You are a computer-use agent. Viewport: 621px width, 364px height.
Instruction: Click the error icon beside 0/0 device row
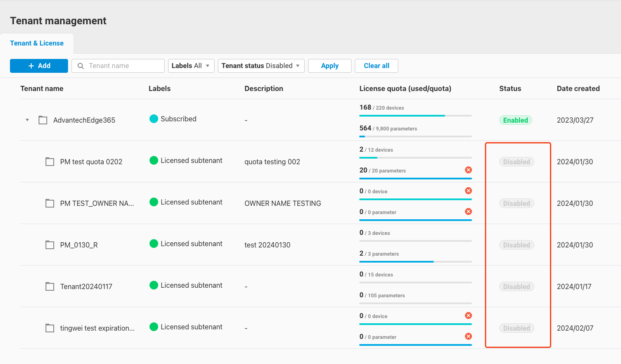468,190
